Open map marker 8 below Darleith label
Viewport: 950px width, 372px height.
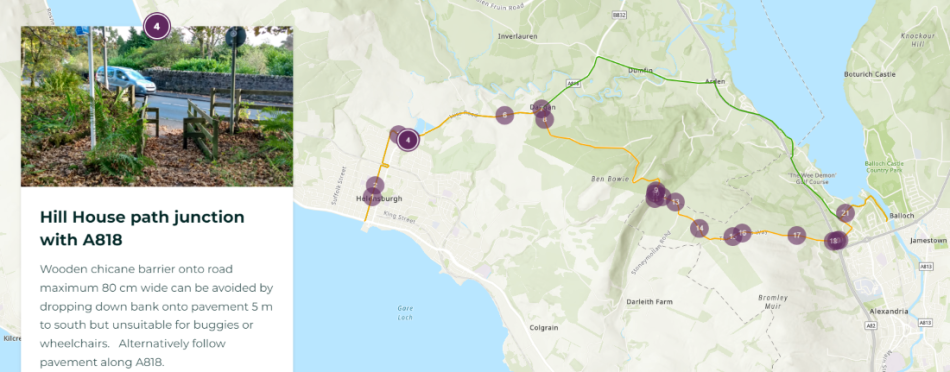coord(545,120)
